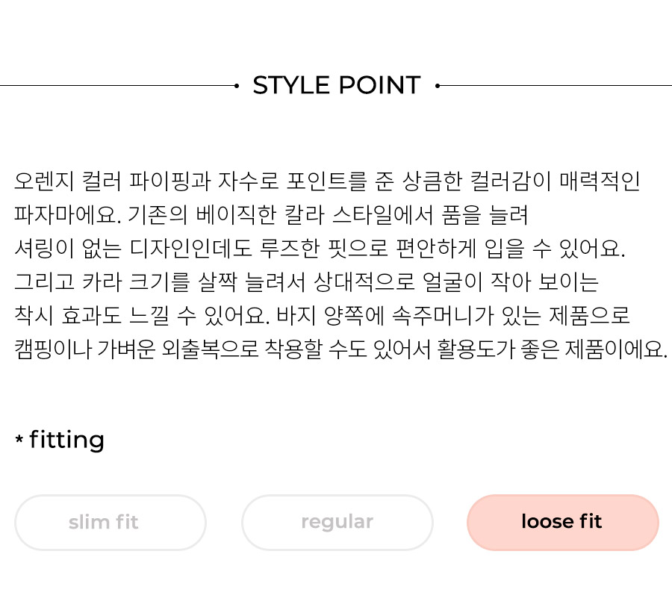Click the last line starting with 캠핑이나
The height and width of the screenshot is (616, 672).
(340, 349)
